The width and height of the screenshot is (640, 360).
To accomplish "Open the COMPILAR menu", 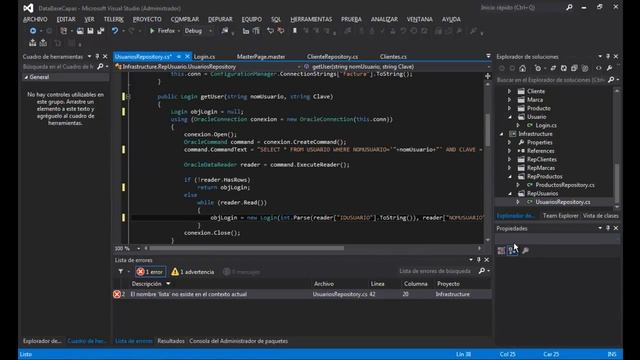I will click(x=185, y=19).
